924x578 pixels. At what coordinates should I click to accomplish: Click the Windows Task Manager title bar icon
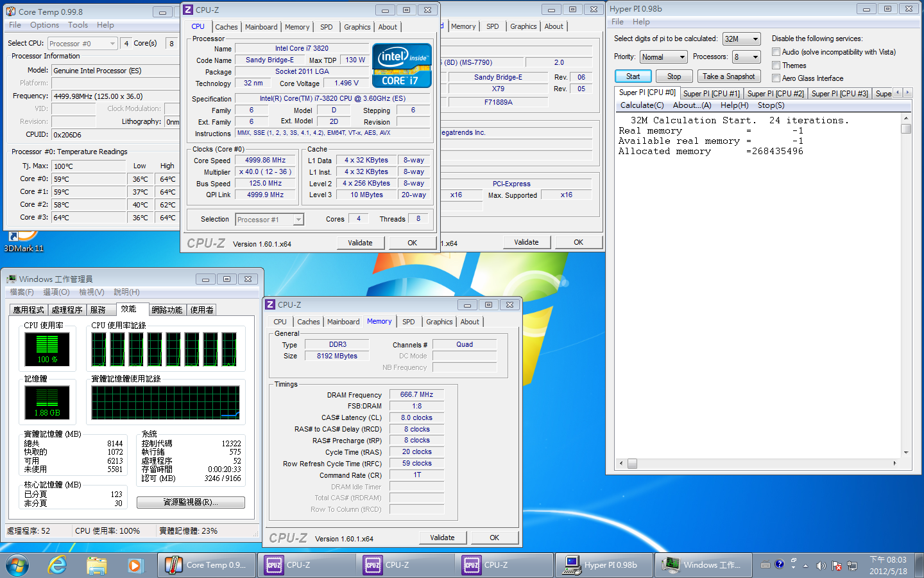11,279
